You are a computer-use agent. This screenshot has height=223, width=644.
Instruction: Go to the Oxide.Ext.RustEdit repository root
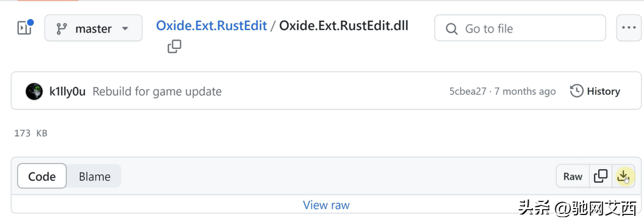pyautogui.click(x=211, y=26)
